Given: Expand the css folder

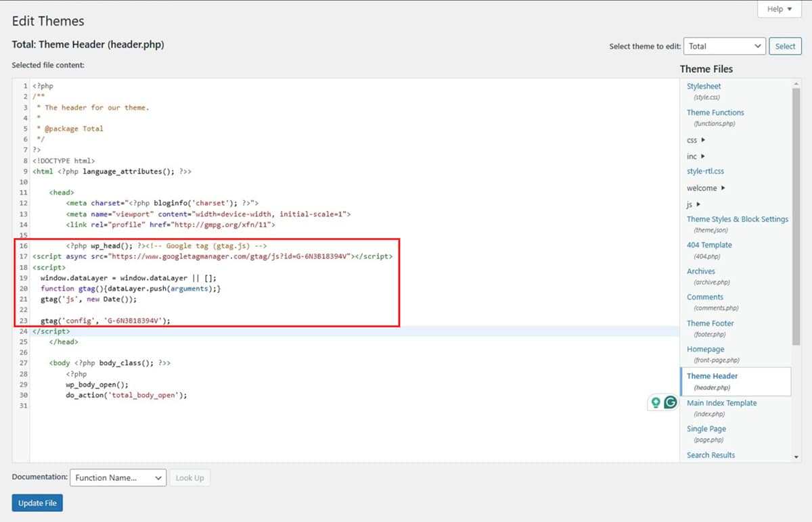Looking at the screenshot, I should (696, 140).
